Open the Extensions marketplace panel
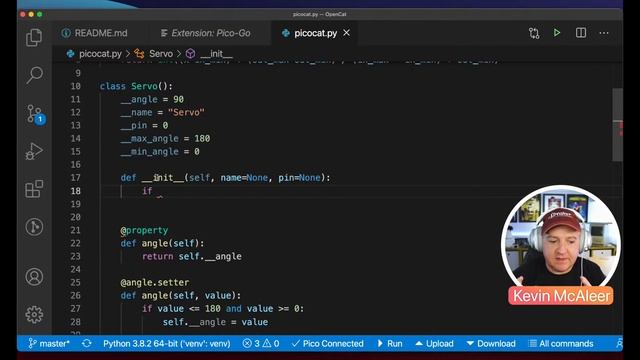Viewport: 640px width, 360px height. click(34, 189)
